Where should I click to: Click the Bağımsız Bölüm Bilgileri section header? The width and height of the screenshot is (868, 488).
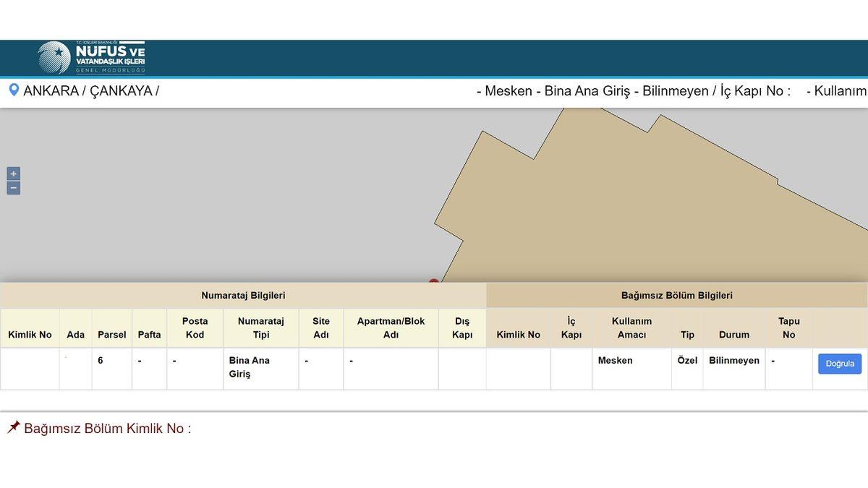(676, 295)
